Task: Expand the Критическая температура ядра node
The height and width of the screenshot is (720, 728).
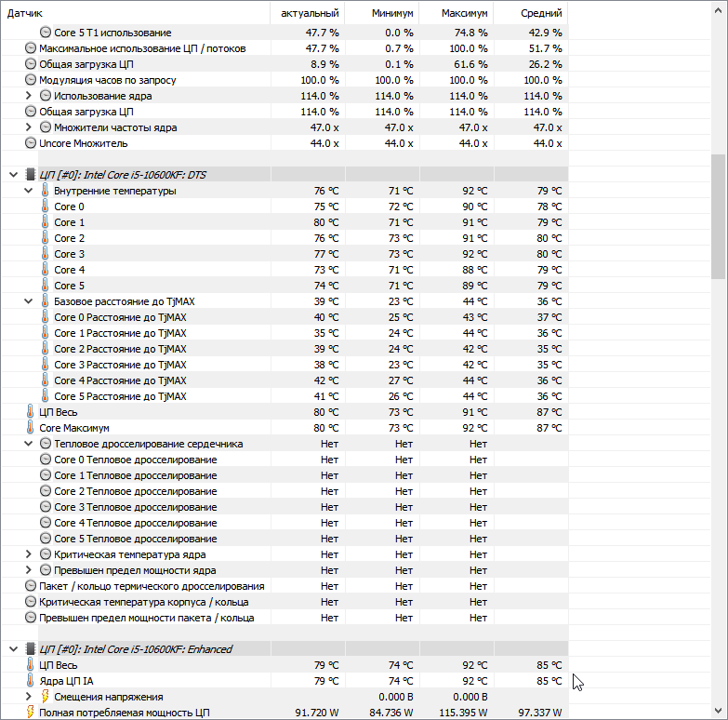Action: tap(28, 554)
